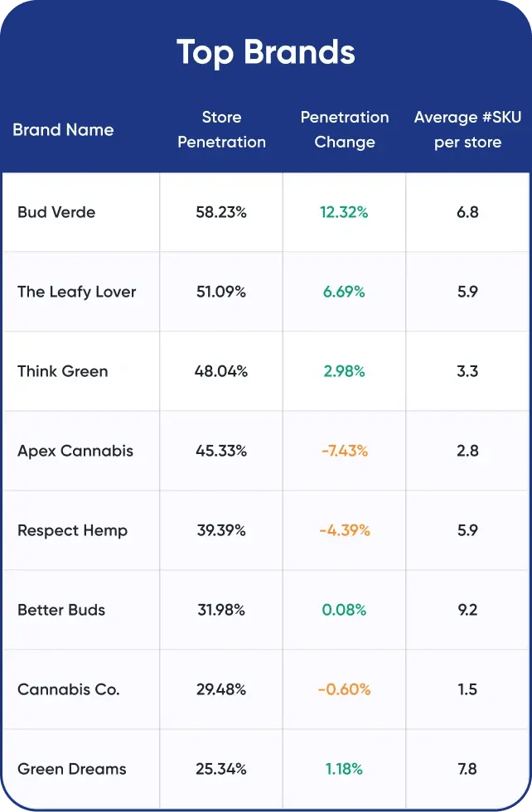Select the 12.32% penetration change value

point(344,212)
